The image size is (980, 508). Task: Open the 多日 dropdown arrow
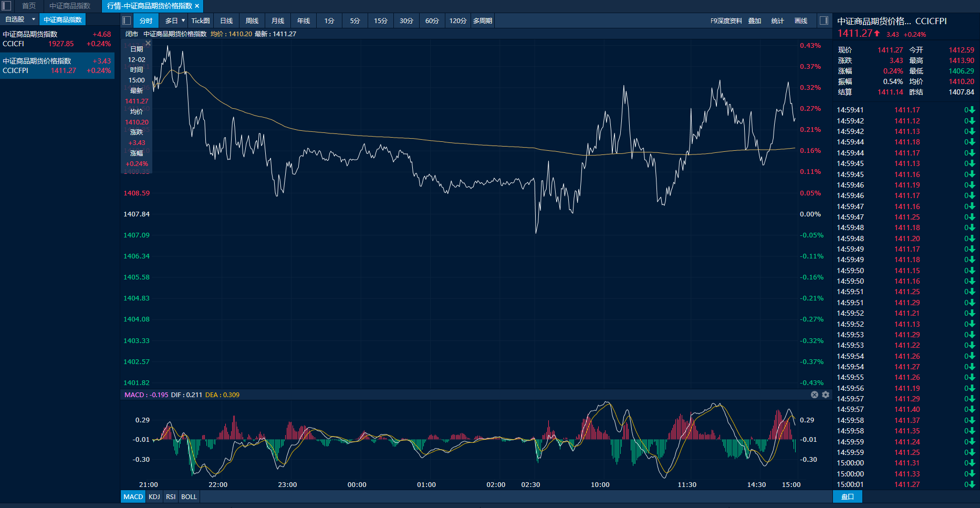183,20
